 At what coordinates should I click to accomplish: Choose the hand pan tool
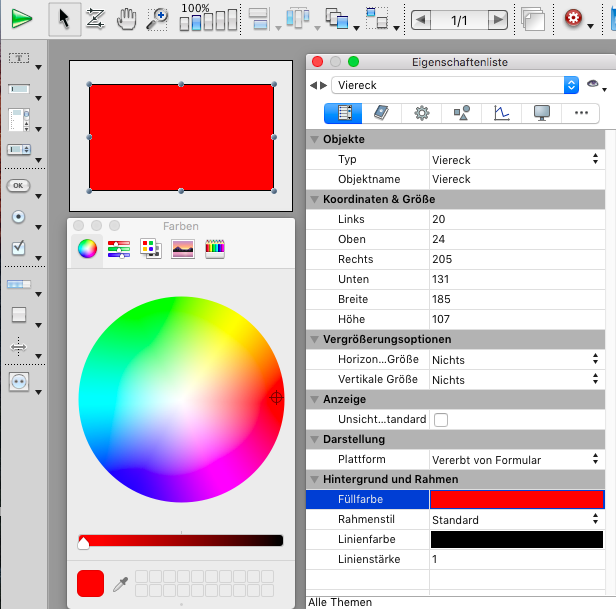pyautogui.click(x=126, y=18)
